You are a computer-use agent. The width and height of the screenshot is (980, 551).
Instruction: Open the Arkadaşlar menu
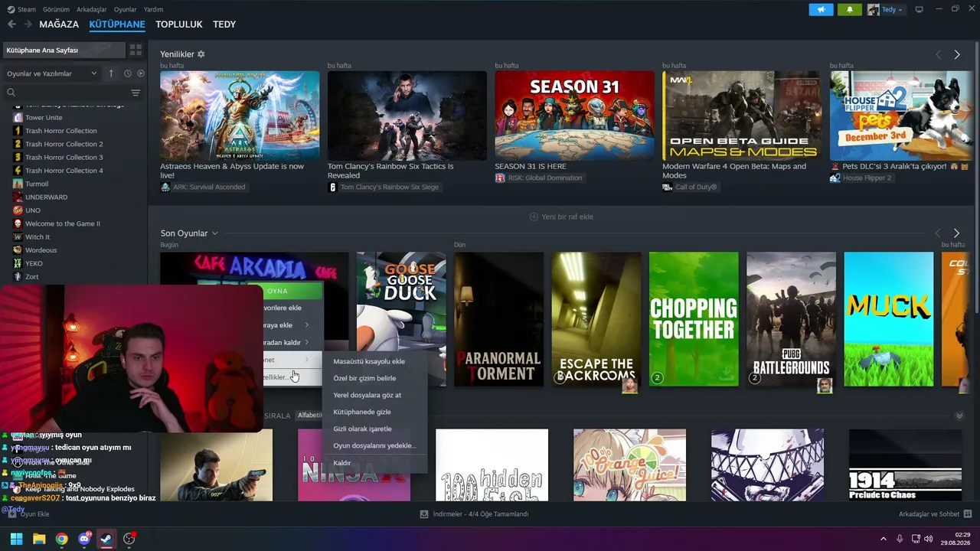tap(92, 10)
